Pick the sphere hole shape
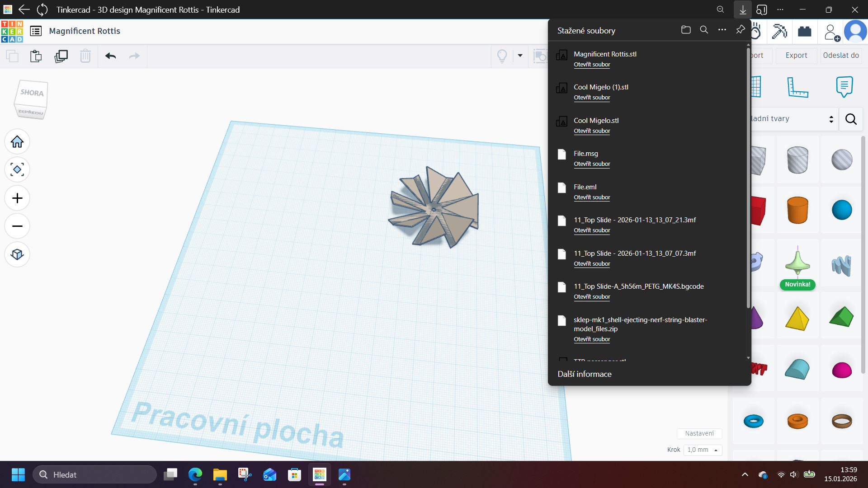Image resolution: width=868 pixels, height=488 pixels. [x=842, y=160]
